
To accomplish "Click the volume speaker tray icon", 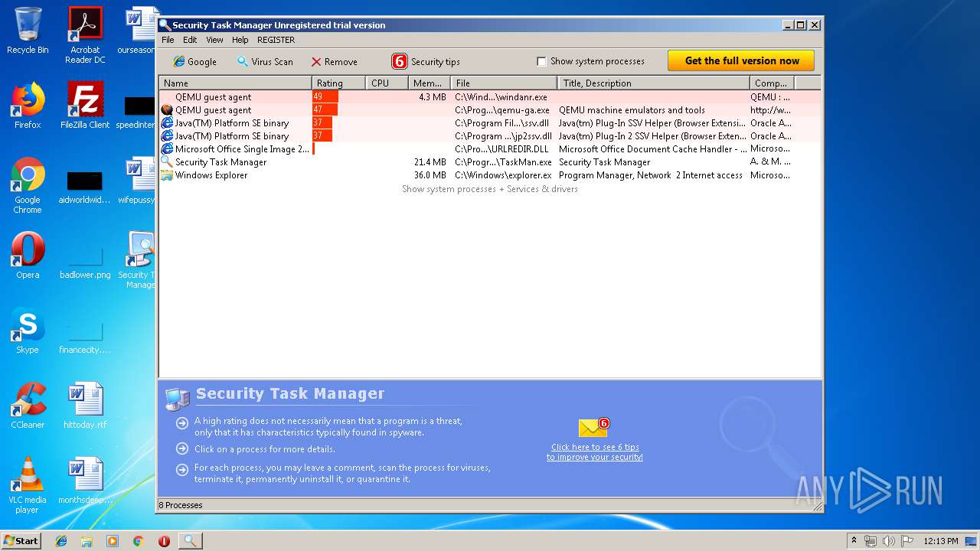I will tap(887, 541).
